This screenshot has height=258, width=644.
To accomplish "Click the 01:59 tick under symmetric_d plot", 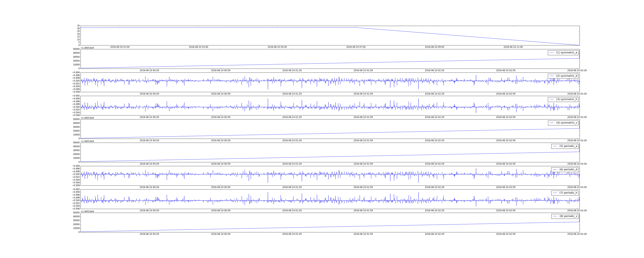I will click(363, 94).
